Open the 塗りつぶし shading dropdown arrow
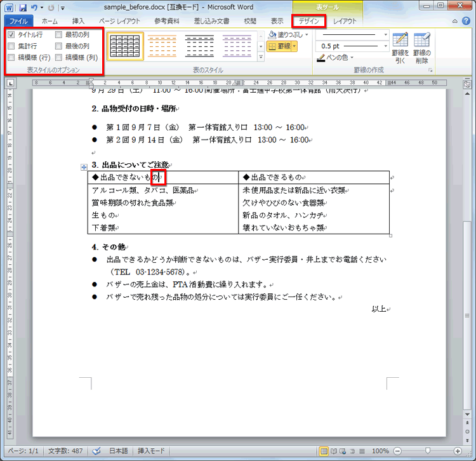Viewport: 476px width, 461px height. [x=307, y=35]
